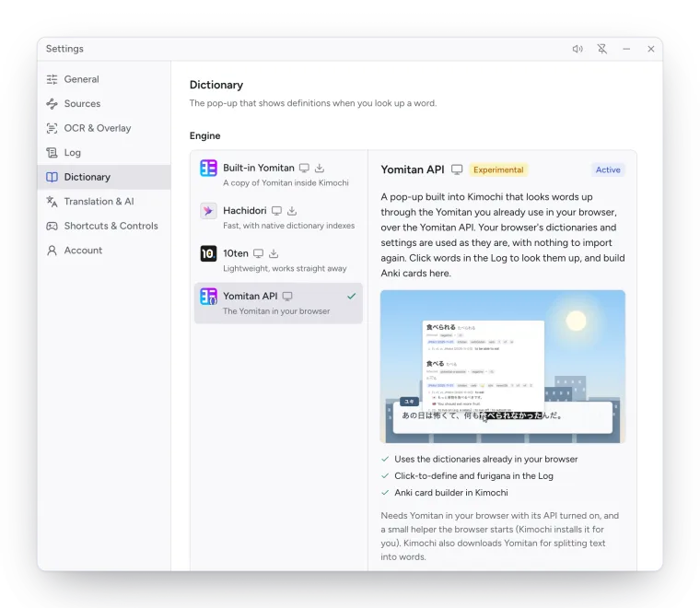Image resolution: width=700 pixels, height=608 pixels.
Task: Click the Dictionary book icon
Action: click(x=52, y=177)
